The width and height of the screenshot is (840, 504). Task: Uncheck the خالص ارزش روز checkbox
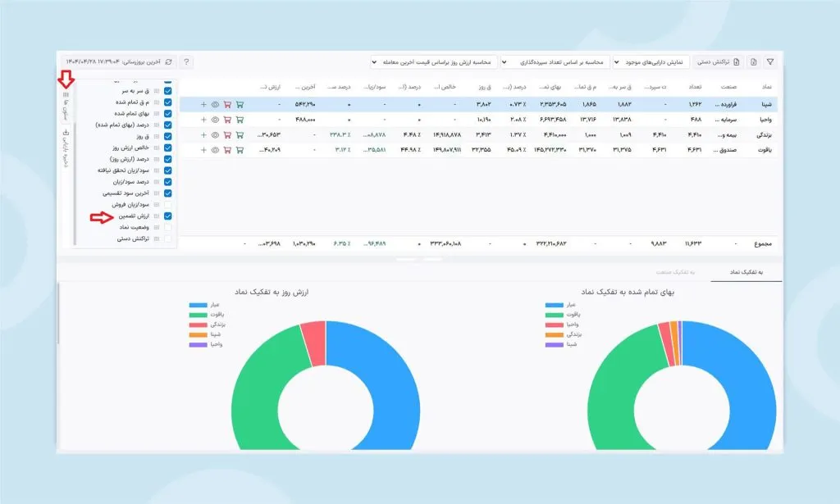tap(167, 148)
